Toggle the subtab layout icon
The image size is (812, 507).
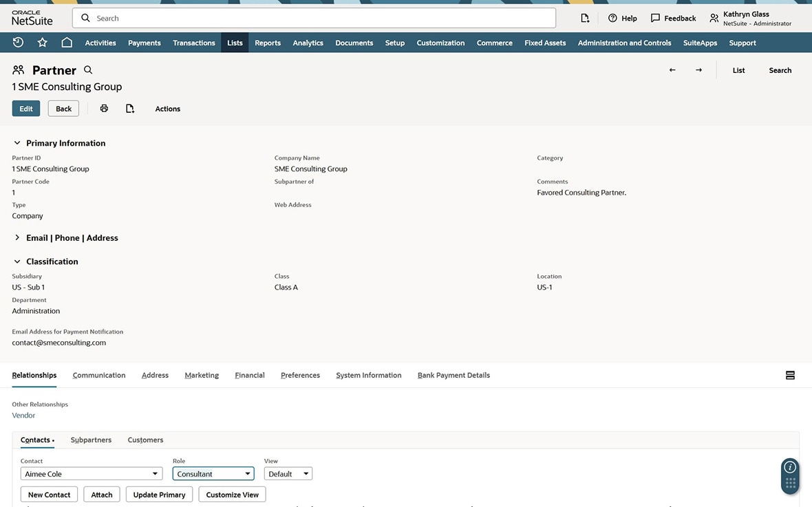click(790, 376)
